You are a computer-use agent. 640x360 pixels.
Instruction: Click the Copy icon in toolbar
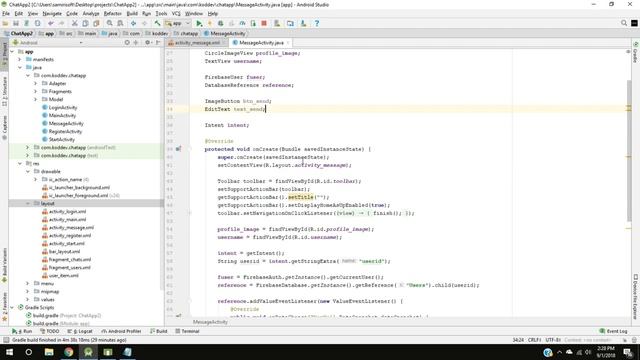pyautogui.click(x=85, y=23)
